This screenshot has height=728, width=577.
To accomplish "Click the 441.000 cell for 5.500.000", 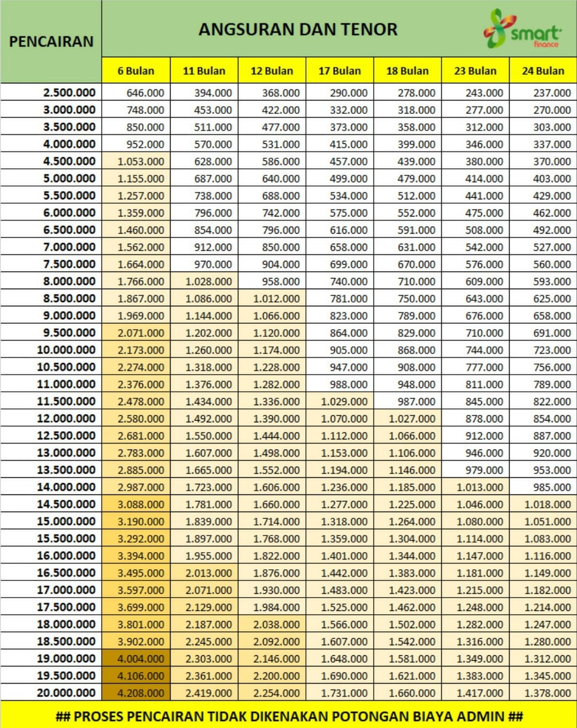I will 475,195.
